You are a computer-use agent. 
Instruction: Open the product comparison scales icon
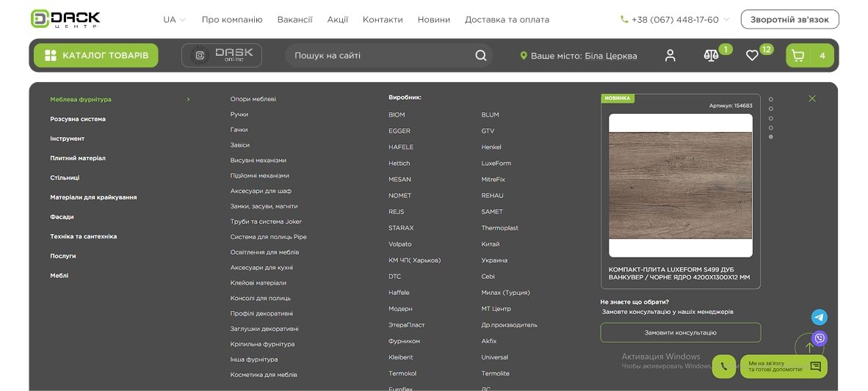pyautogui.click(x=710, y=56)
